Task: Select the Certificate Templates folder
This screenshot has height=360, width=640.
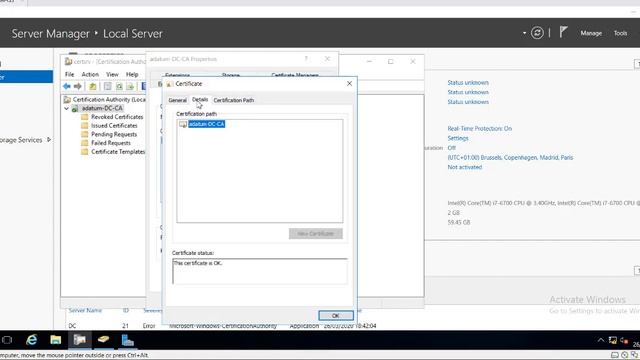Action: [118, 151]
